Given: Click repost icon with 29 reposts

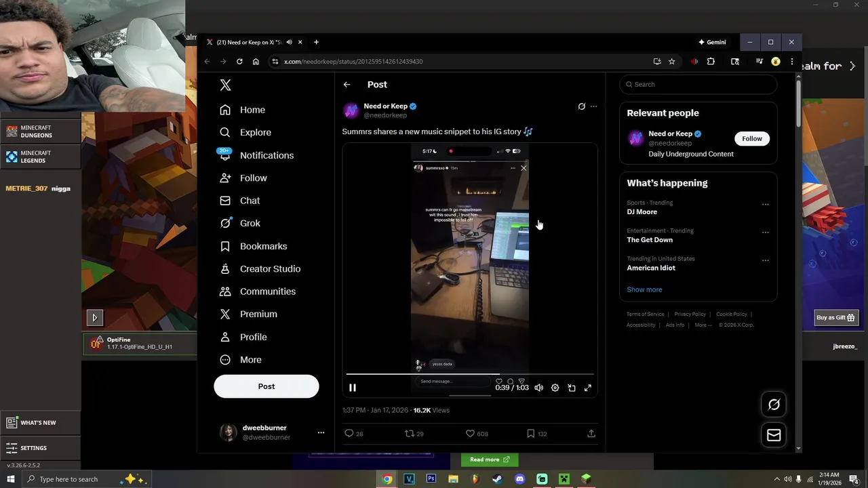Looking at the screenshot, I should (409, 433).
